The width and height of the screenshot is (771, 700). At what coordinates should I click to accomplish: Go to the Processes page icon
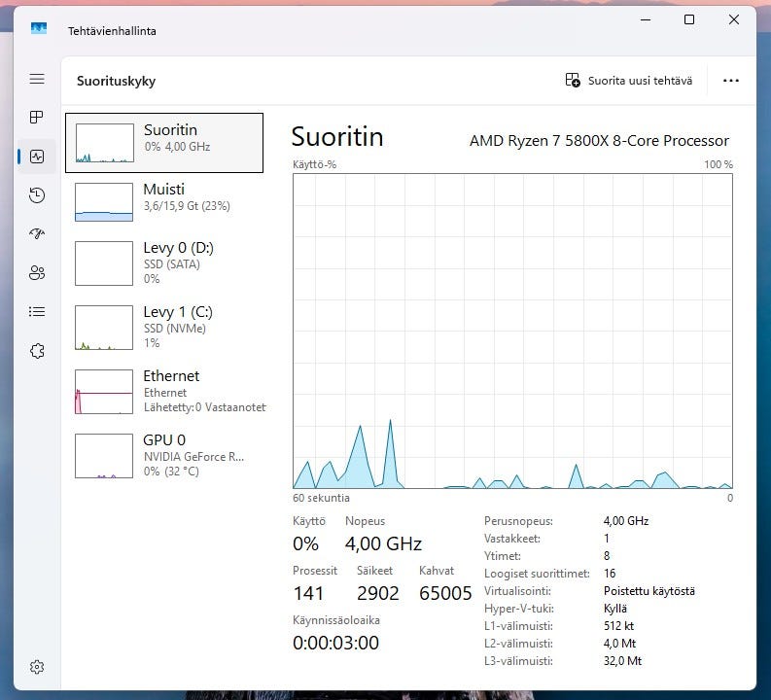click(37, 118)
